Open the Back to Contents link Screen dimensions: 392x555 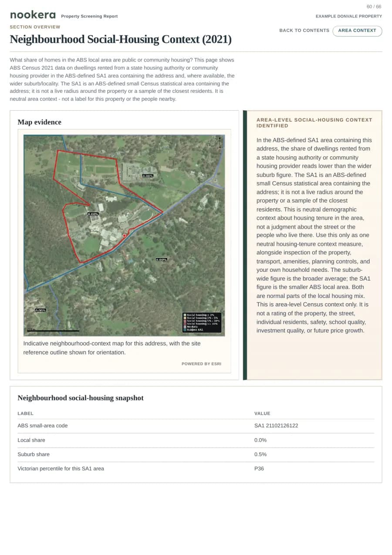click(304, 30)
